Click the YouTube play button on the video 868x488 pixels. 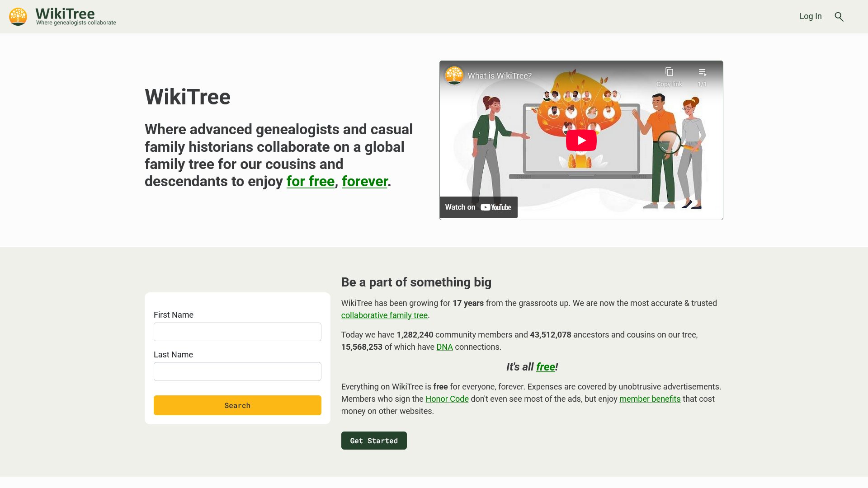[581, 140]
